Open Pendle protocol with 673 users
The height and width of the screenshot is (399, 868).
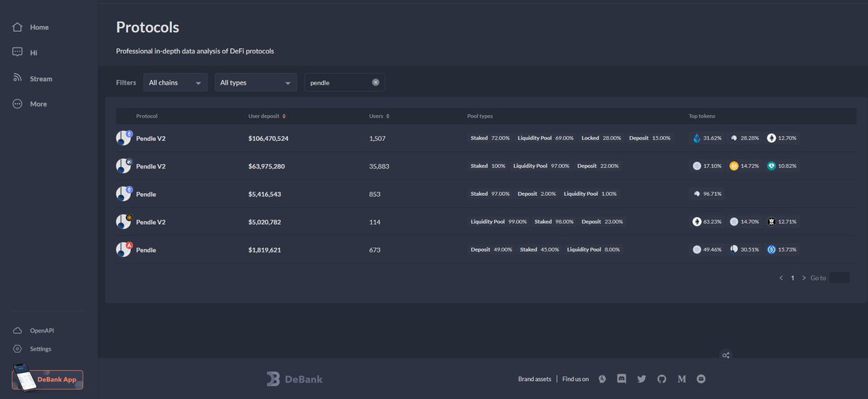486,249
